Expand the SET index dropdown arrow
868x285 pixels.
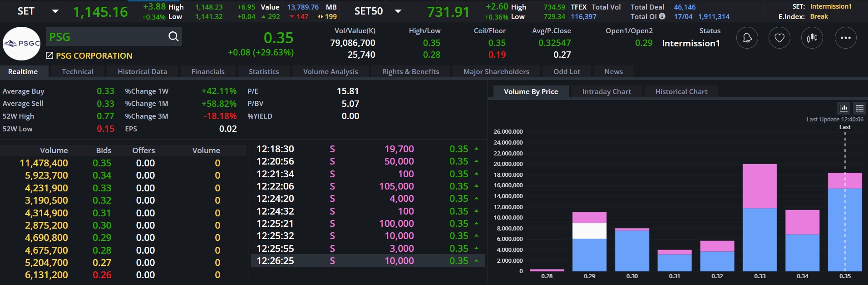[x=55, y=11]
